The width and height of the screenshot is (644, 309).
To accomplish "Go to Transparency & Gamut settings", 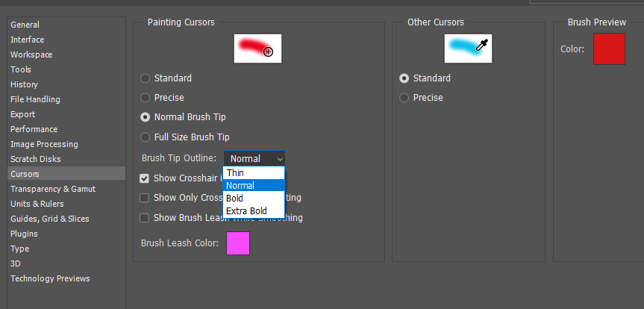I will pos(53,189).
